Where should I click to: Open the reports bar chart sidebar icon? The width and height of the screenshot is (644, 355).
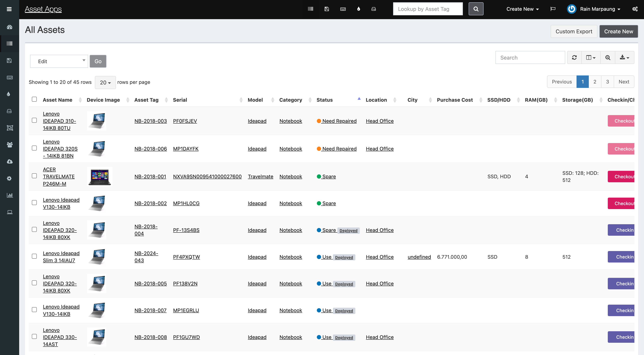pyautogui.click(x=10, y=195)
